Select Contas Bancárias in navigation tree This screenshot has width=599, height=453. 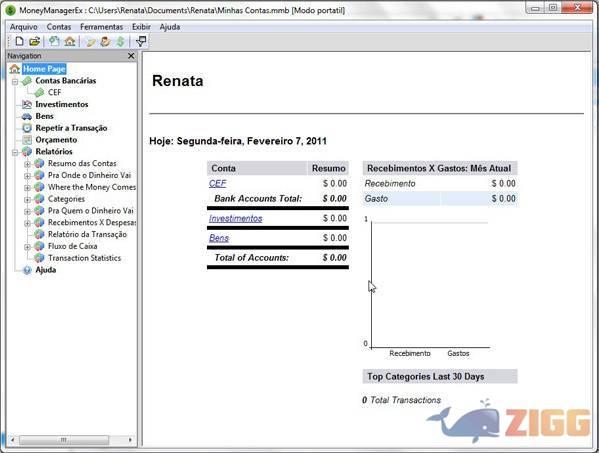[66, 81]
